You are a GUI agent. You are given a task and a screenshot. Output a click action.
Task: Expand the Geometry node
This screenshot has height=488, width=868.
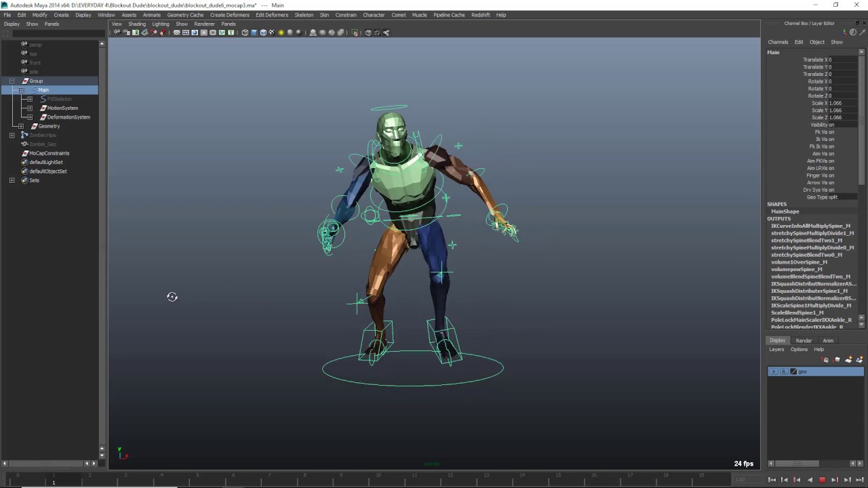pos(21,126)
